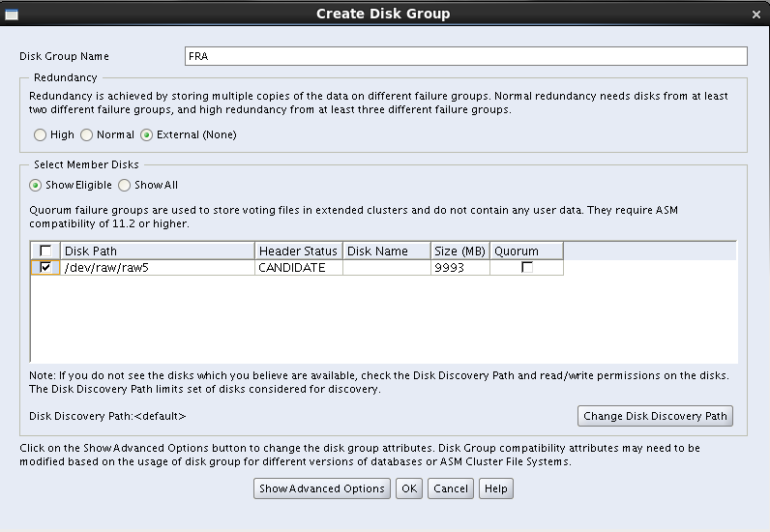Click the Disk Discovery Path:<default> label

click(107, 416)
